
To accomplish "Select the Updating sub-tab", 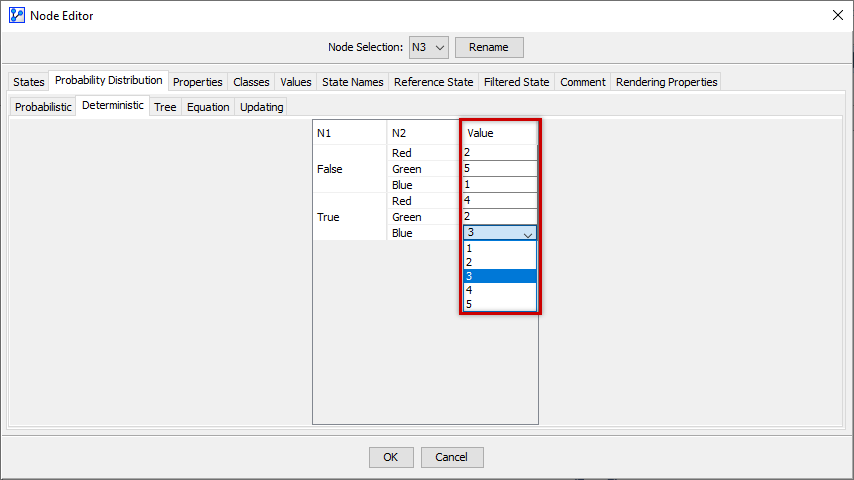I will (262, 107).
